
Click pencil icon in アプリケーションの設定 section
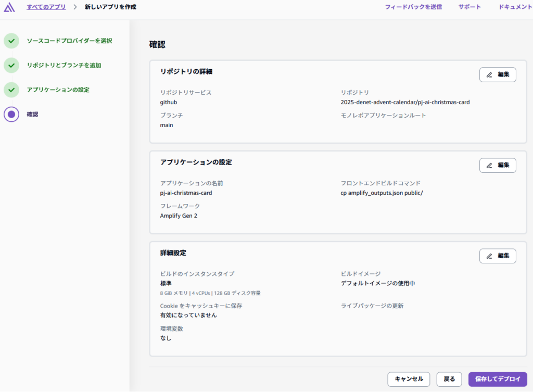point(489,165)
